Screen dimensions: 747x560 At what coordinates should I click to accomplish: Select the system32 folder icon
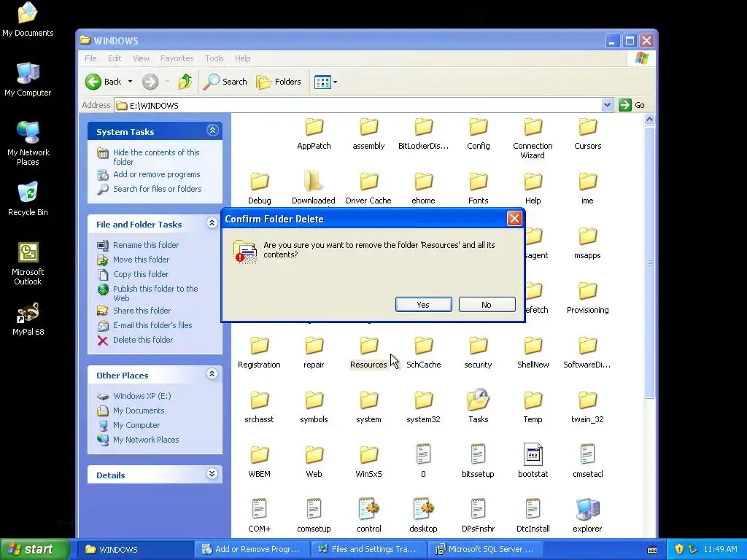click(x=424, y=400)
